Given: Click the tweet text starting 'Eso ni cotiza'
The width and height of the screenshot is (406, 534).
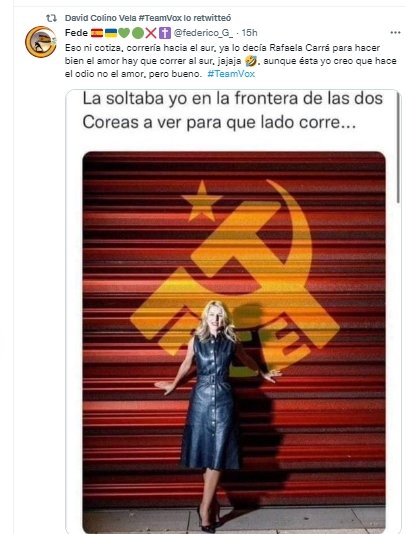Looking at the screenshot, I should 231,61.
